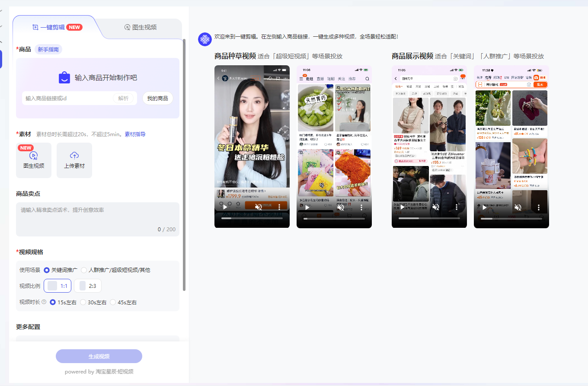
Task: Open 我的商品 product list
Action: [157, 99]
